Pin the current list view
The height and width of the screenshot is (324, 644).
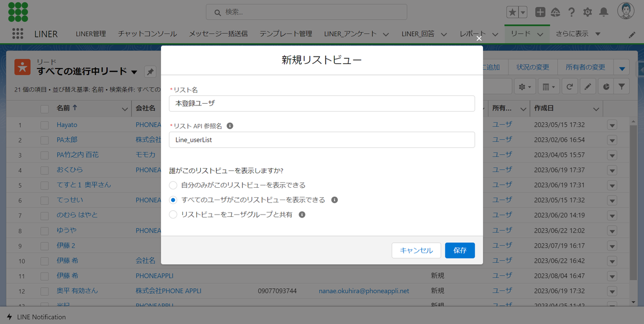pyautogui.click(x=150, y=72)
